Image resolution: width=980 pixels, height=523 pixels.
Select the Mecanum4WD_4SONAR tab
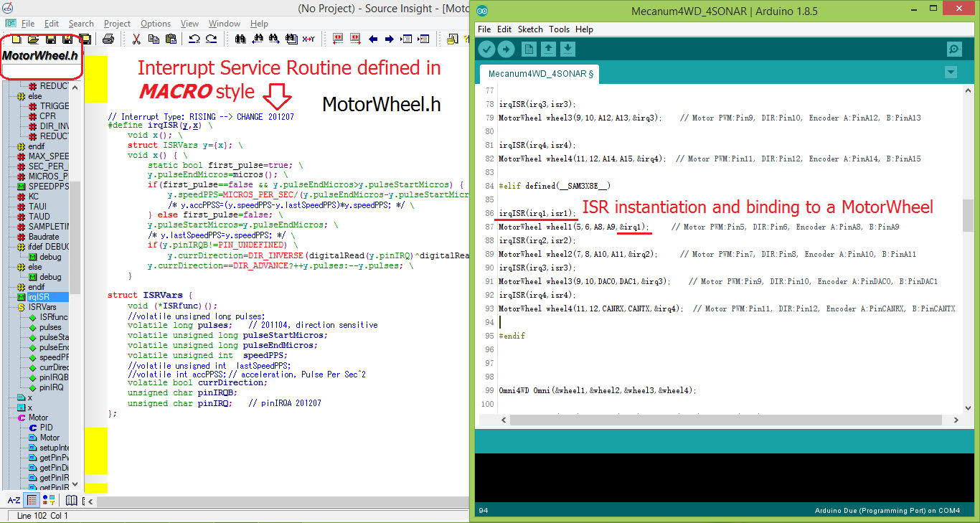541,74
